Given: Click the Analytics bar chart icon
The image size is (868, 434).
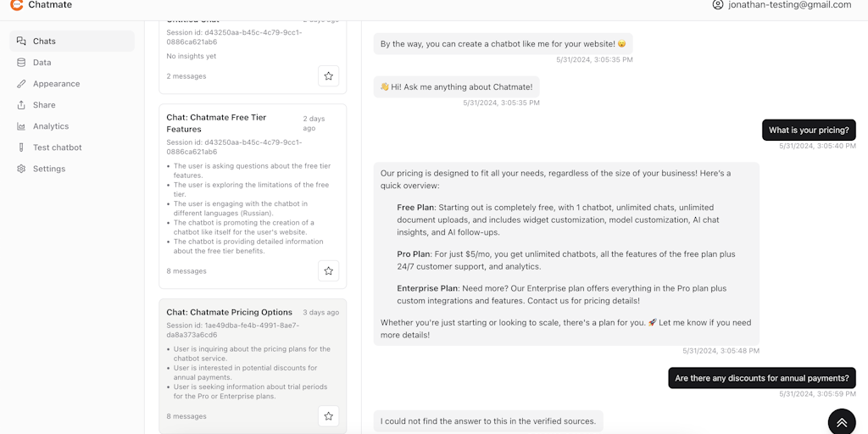Looking at the screenshot, I should (x=21, y=126).
